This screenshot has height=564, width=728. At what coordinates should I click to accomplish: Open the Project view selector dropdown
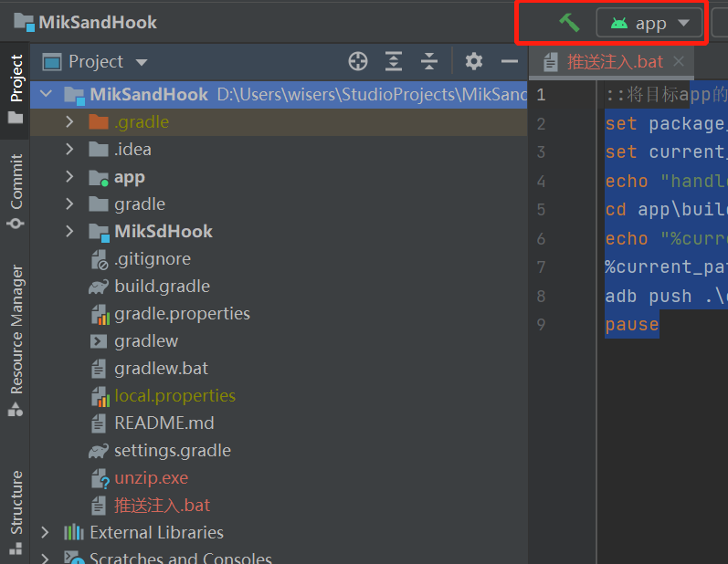tap(95, 62)
